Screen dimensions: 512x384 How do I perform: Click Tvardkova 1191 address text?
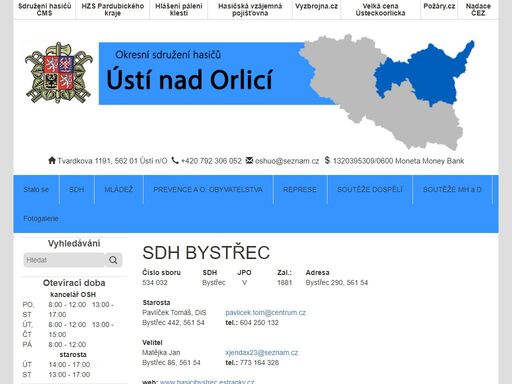coord(112,161)
